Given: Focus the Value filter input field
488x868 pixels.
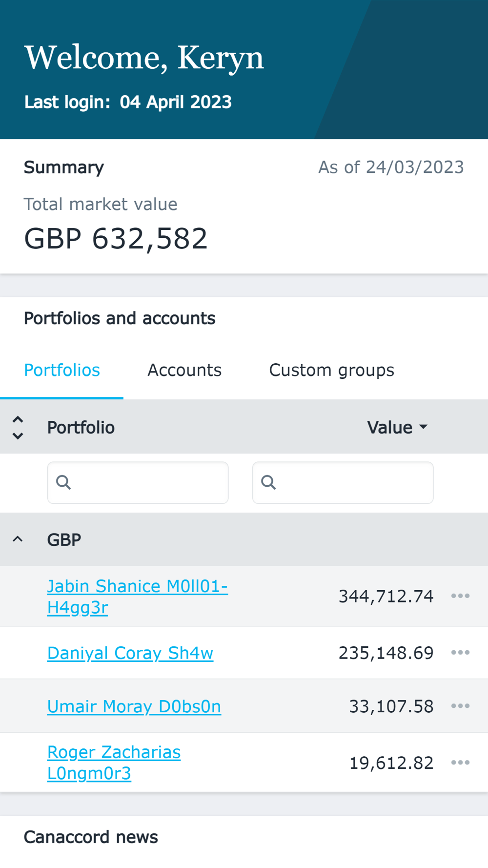Looking at the screenshot, I should coord(351,482).
